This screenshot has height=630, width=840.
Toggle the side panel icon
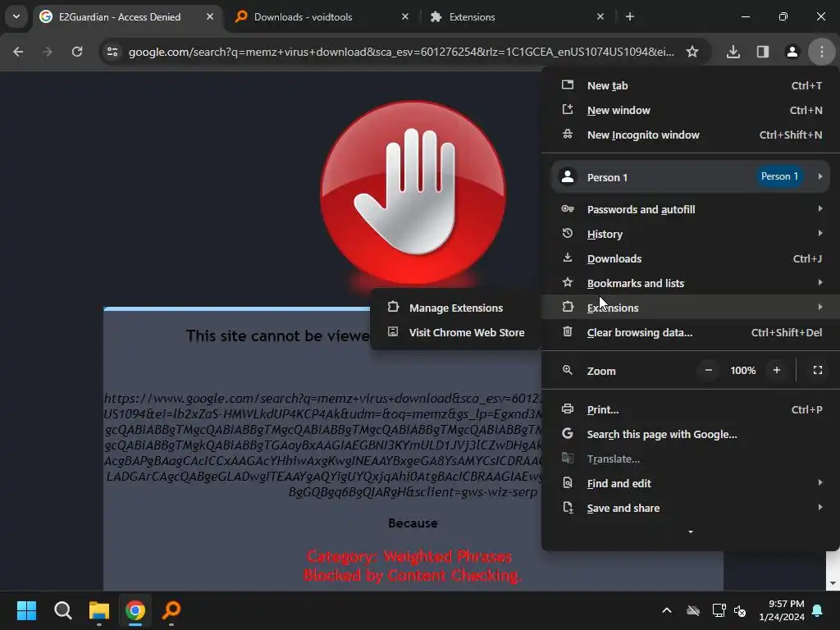pyautogui.click(x=763, y=52)
